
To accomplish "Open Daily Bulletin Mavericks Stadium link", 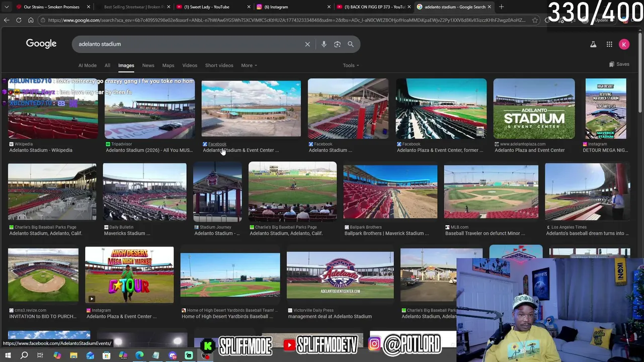I will tap(127, 233).
